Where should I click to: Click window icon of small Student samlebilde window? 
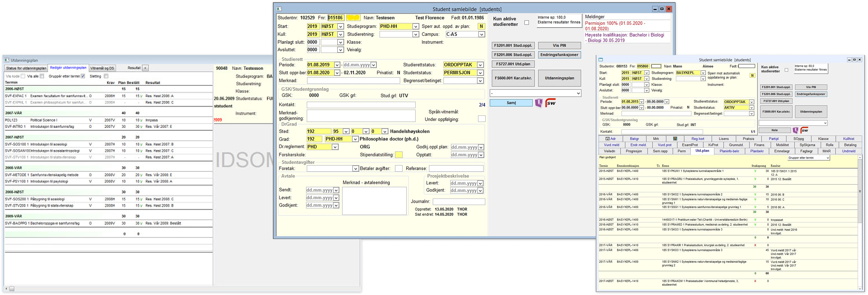[x=600, y=60]
